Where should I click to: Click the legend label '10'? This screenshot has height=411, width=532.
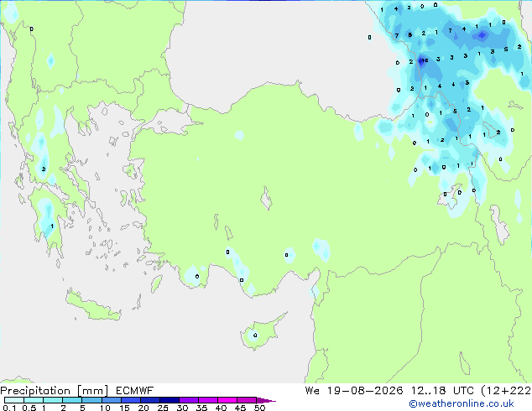point(105,408)
